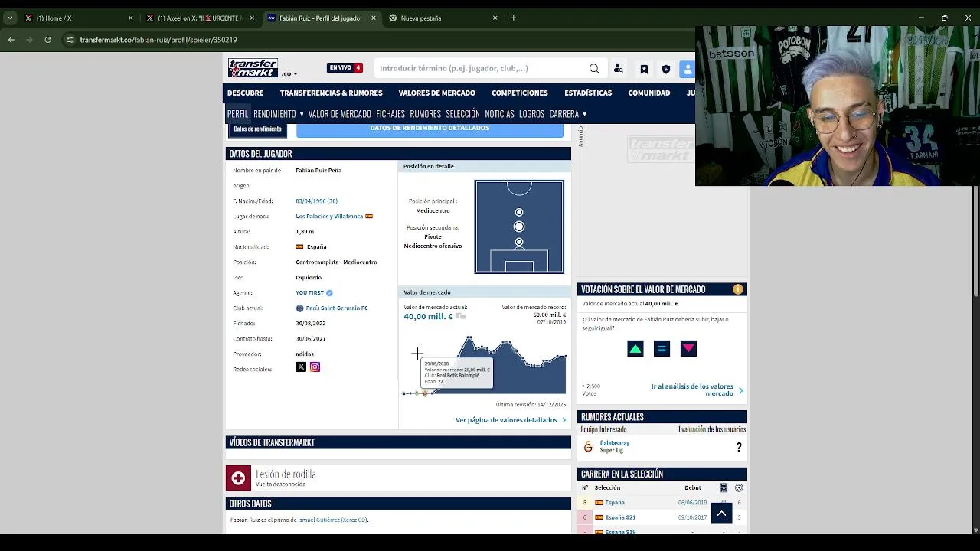Image resolution: width=980 pixels, height=551 pixels.
Task: Go back using browser back arrow
Action: pos(11,40)
